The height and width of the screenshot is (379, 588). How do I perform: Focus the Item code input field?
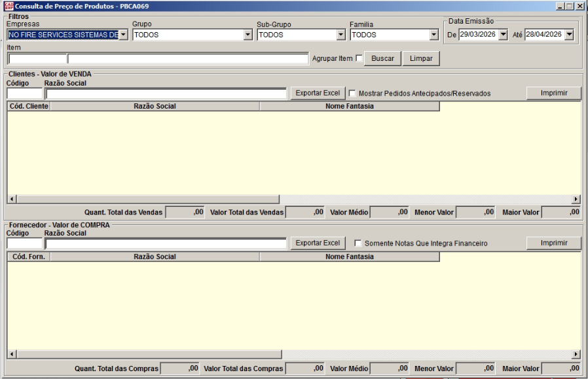(37, 59)
